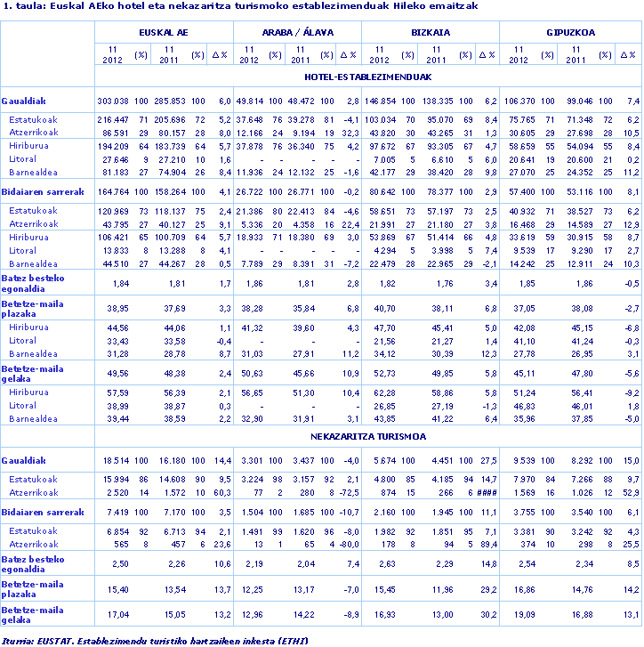Screen dimensions: 644x647
Task: Select the cell with value 303.038
Action: click(113, 101)
